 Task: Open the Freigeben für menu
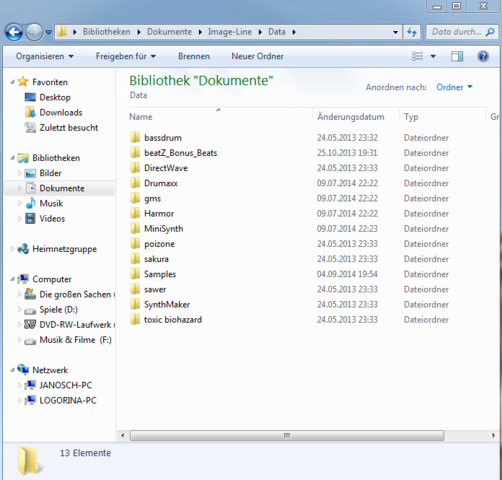point(126,56)
